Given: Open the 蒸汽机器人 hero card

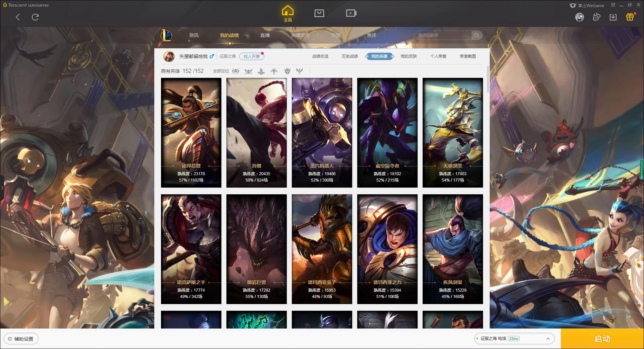Looking at the screenshot, I should coord(322,133).
